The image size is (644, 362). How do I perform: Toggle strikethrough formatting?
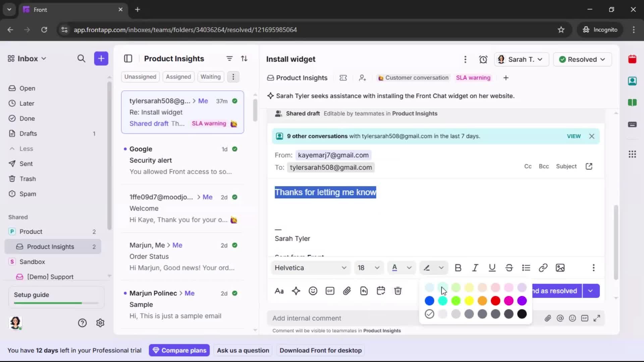coord(509,268)
